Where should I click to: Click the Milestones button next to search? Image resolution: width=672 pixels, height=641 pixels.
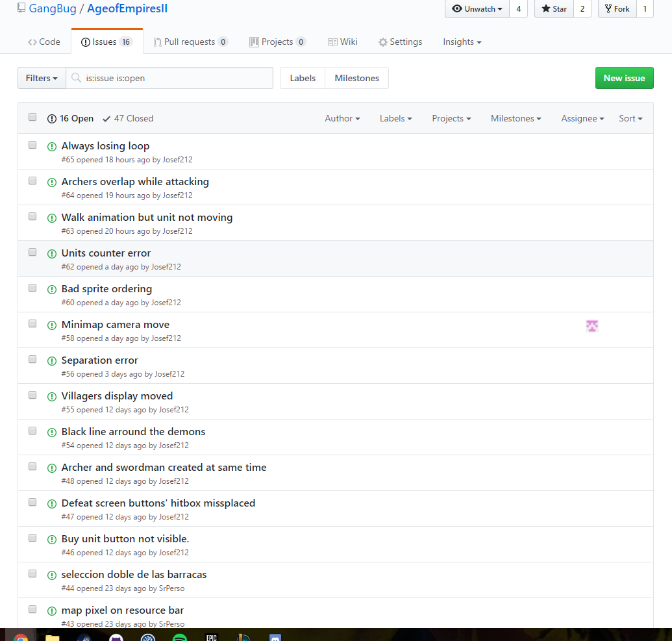pos(356,78)
